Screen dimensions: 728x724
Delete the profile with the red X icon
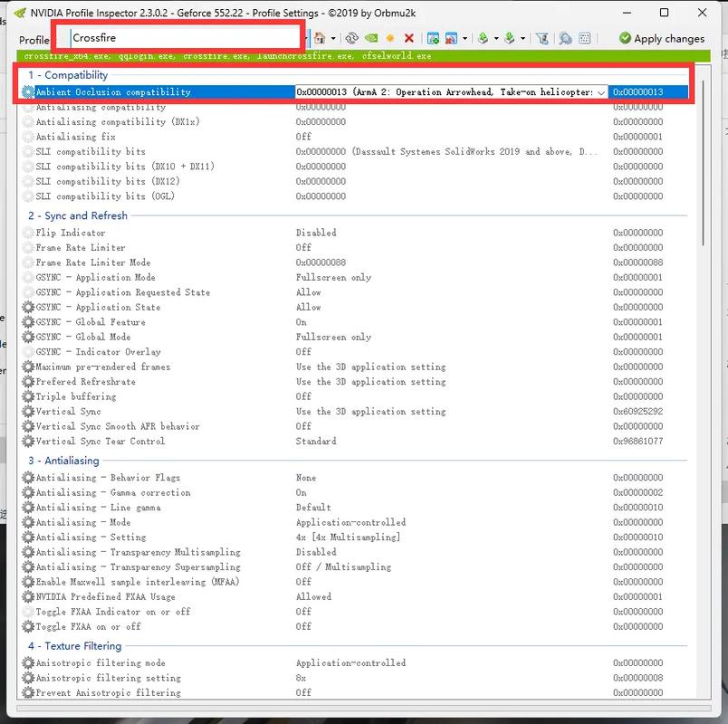409,38
